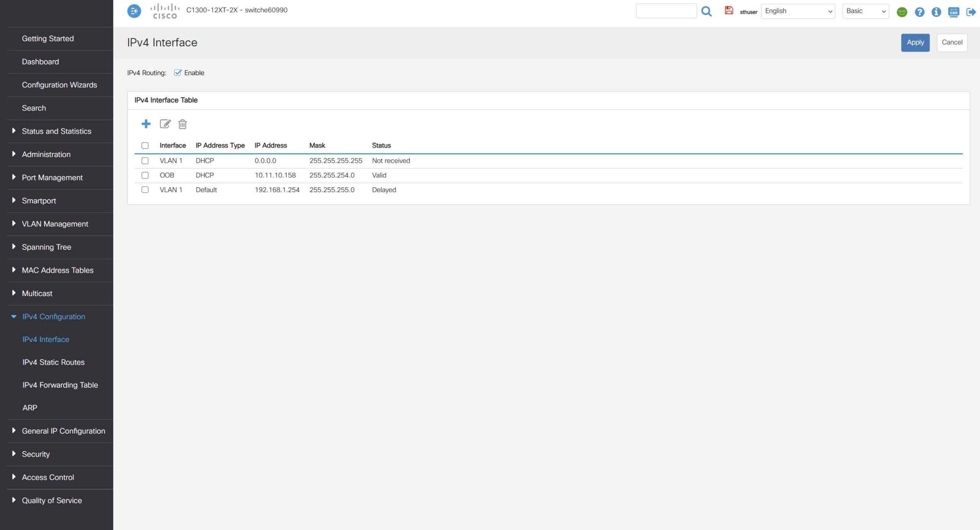The height and width of the screenshot is (530, 980).
Task: Click the Apply button
Action: coord(915,43)
